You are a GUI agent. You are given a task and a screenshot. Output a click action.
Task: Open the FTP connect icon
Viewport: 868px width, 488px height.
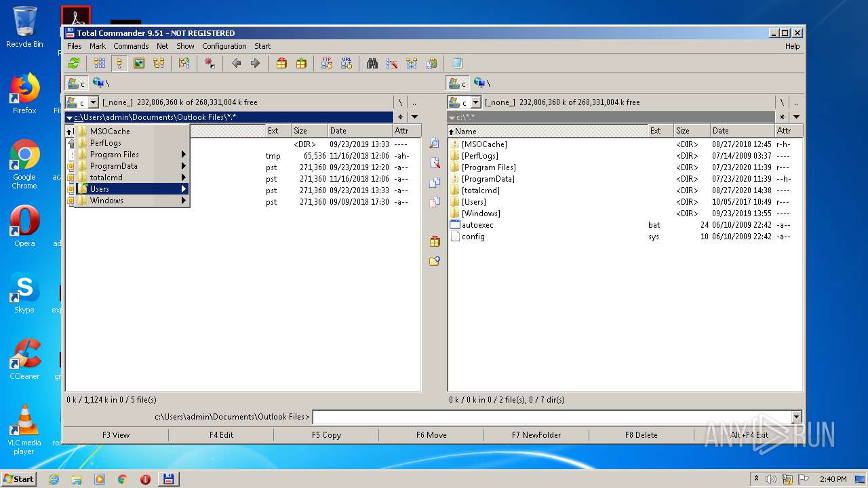(327, 63)
